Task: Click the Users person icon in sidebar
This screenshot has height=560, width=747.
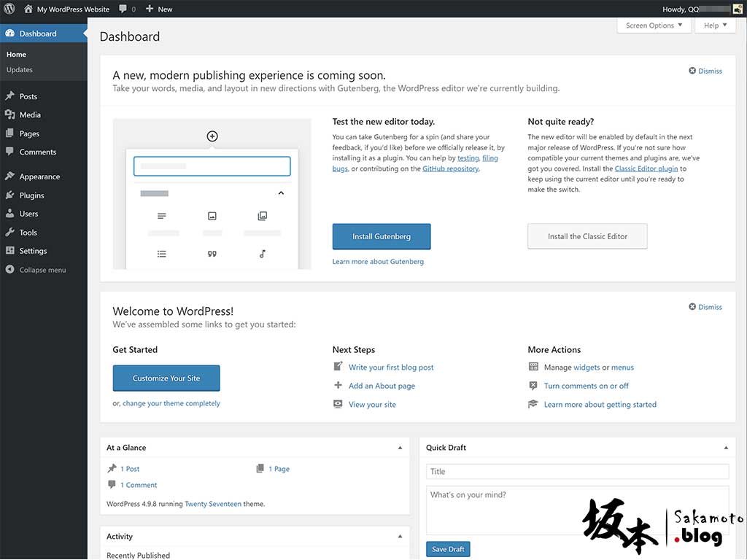Action: click(10, 214)
